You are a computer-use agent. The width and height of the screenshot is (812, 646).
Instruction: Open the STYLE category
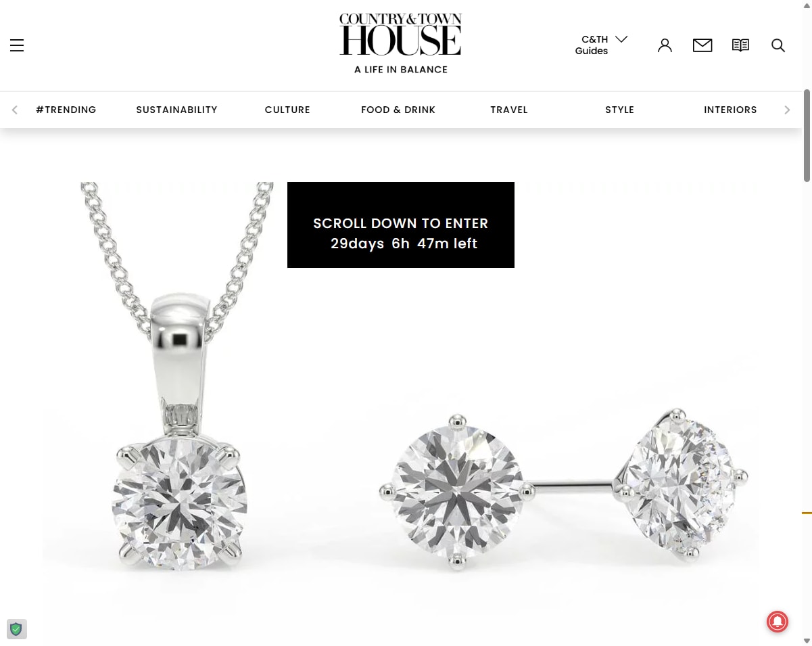click(x=619, y=110)
